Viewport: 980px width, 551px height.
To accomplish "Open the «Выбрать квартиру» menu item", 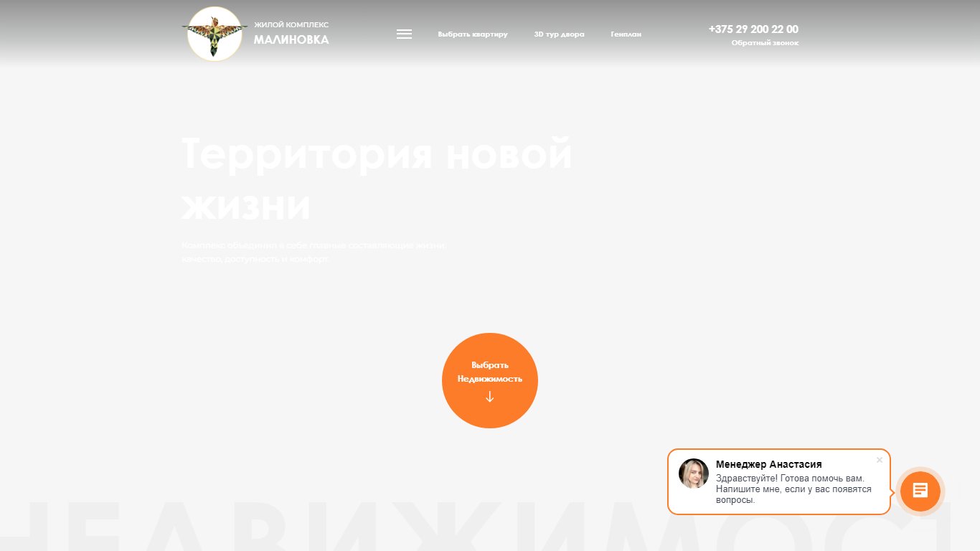I will [x=473, y=34].
